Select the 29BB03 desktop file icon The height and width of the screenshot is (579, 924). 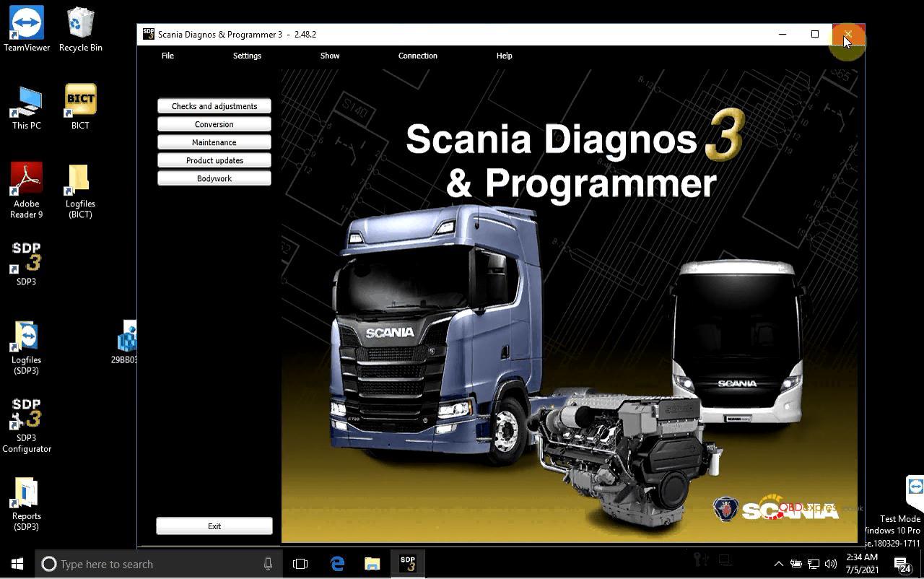click(x=126, y=342)
